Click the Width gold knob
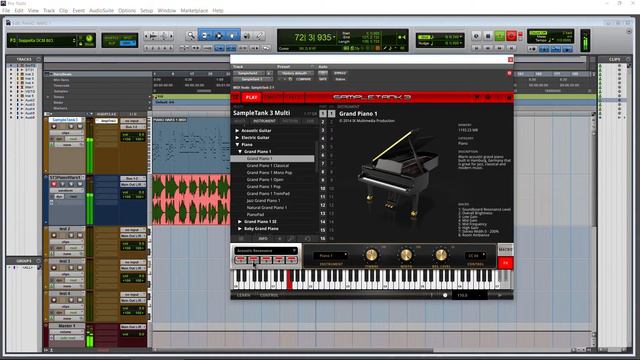640x360 pixels. [x=406, y=255]
